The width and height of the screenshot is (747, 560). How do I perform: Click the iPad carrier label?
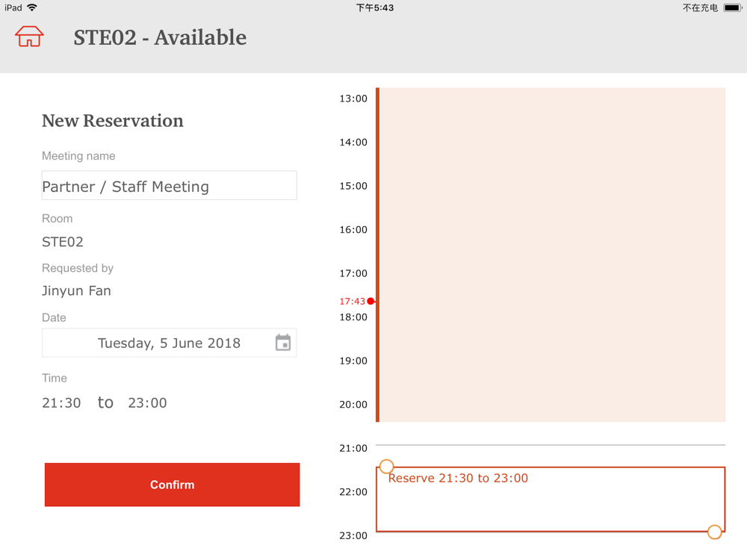pyautogui.click(x=13, y=7)
